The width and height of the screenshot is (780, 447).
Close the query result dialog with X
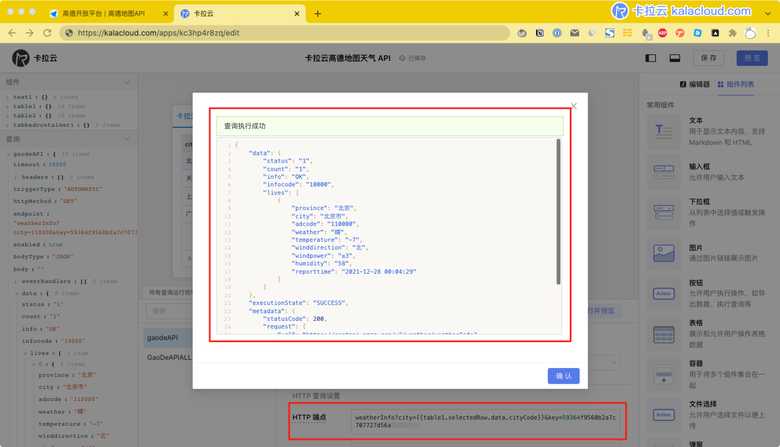(574, 106)
